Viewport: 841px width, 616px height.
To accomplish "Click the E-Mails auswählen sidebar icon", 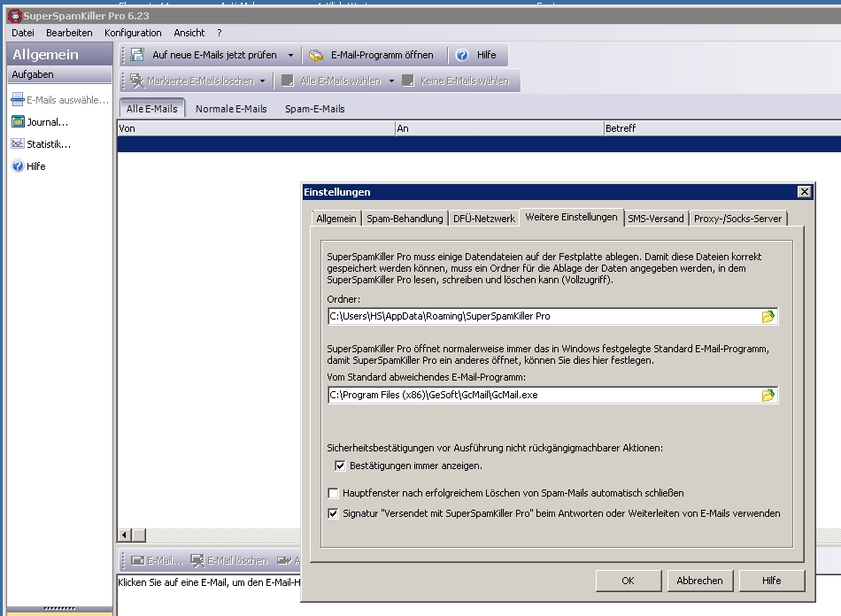I will 18,100.
